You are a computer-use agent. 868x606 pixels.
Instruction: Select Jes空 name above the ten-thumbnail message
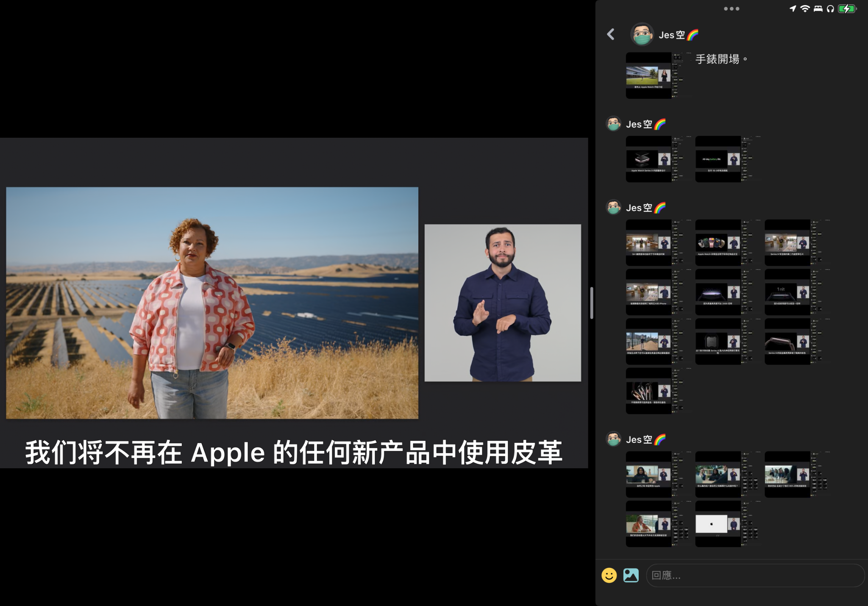[646, 208]
